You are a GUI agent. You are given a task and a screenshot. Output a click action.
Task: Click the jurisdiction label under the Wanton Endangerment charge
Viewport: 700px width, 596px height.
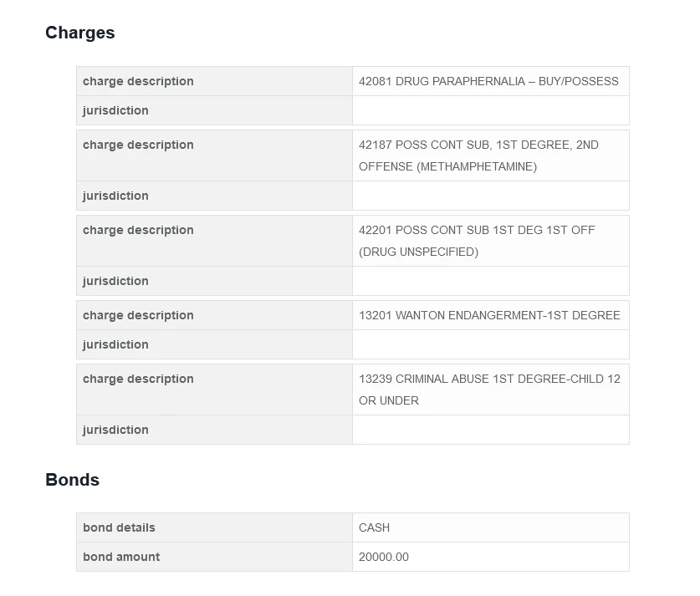tap(115, 344)
